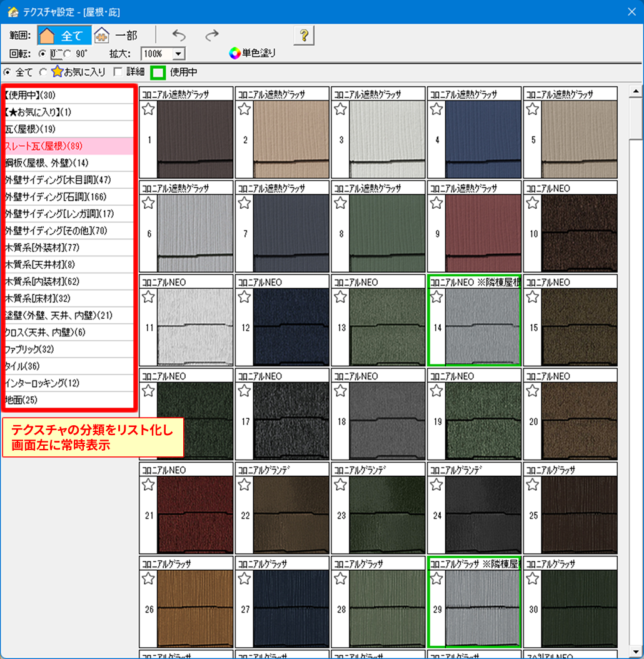This screenshot has height=659, width=644.
Task: Select ファブリック(32) category
Action: coord(69,350)
